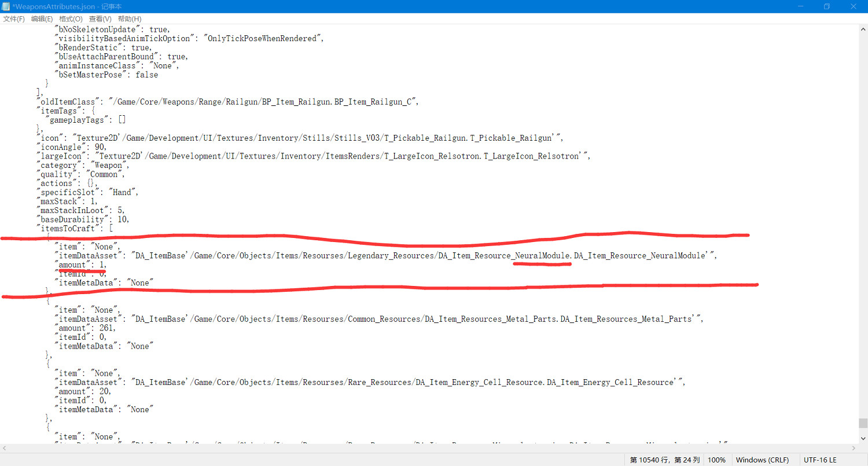The height and width of the screenshot is (466, 868).
Task: Click the horizontal scrollbar left arrow
Action: [x=5, y=449]
